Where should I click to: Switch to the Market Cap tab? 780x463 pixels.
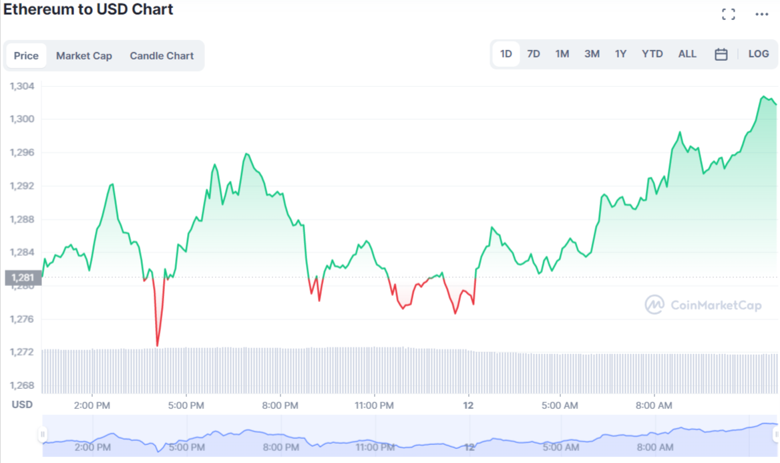click(x=84, y=56)
